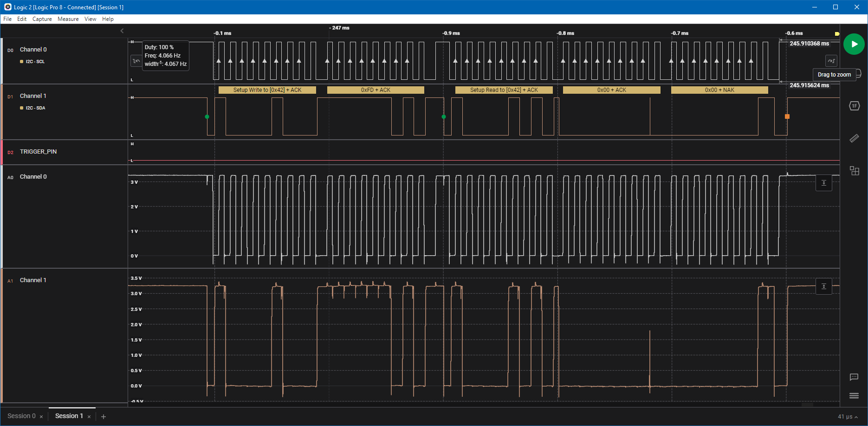
Task: Open the main menu via the hamburger icon
Action: [854, 395]
